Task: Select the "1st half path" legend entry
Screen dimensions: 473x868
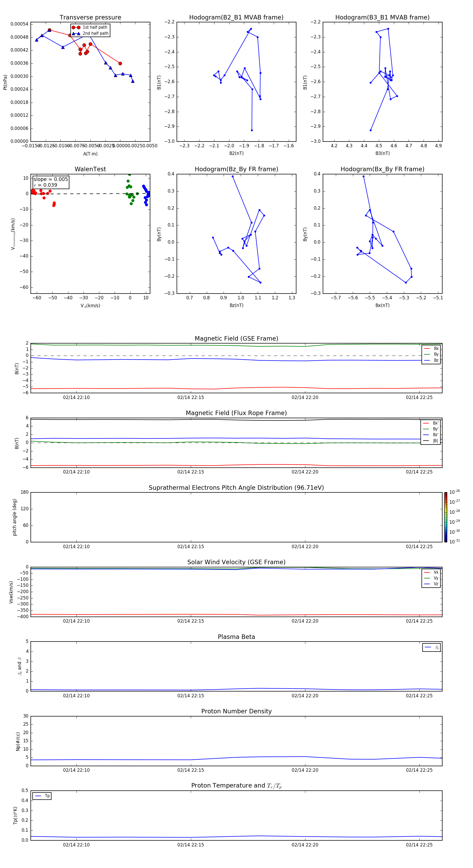Action: pos(90,27)
